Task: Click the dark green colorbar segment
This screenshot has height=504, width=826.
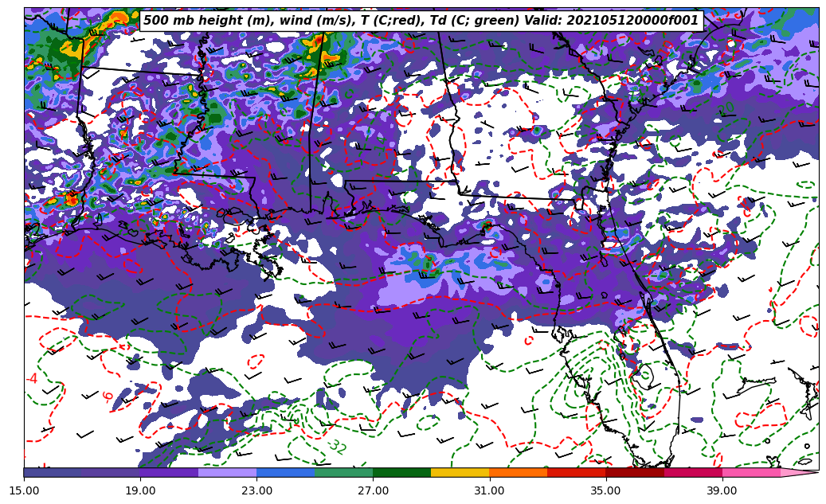Action: (401, 472)
